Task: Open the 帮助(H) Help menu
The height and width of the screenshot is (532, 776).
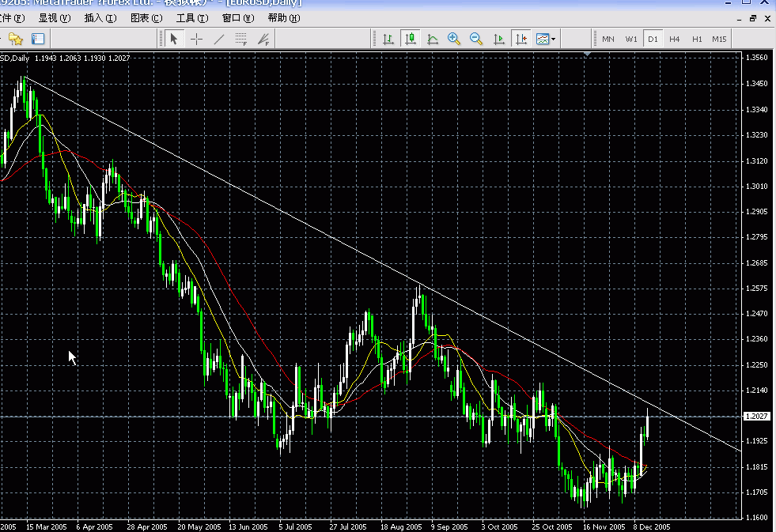Action: click(284, 18)
